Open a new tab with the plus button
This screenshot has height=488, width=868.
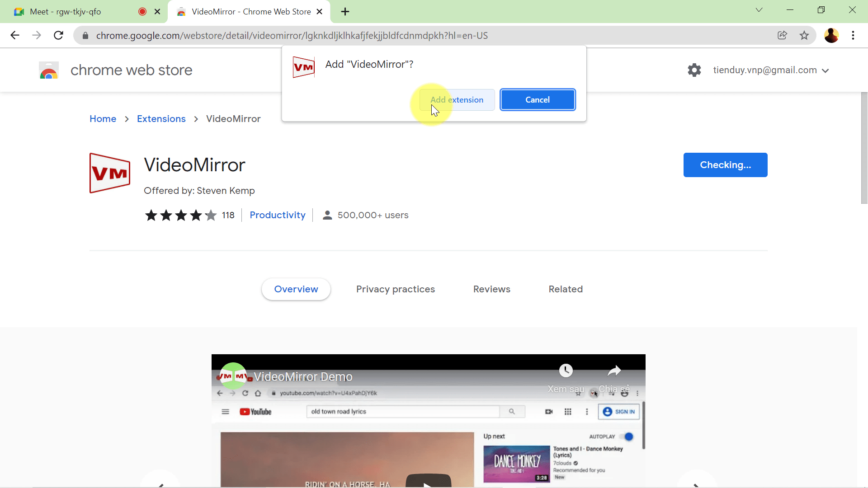[x=345, y=12]
